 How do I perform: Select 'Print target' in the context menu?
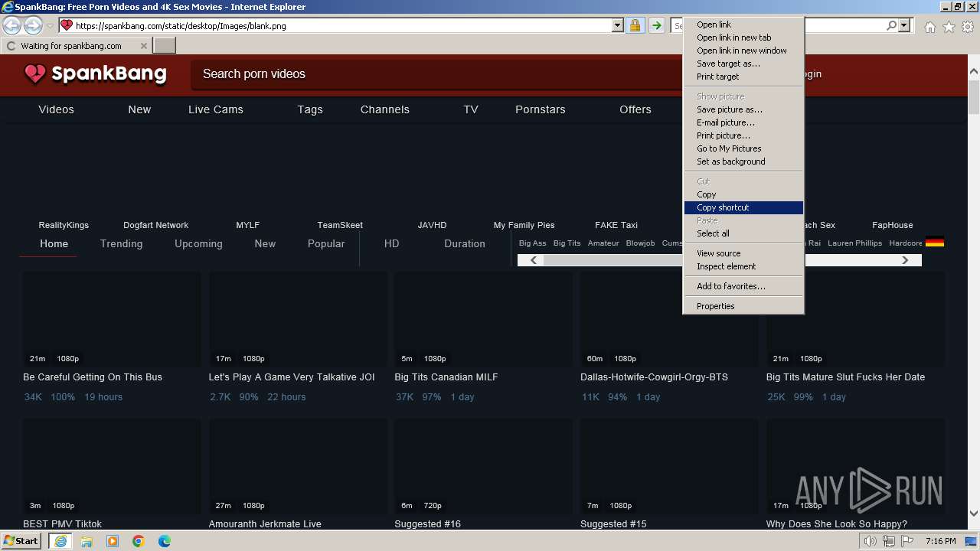click(743, 77)
